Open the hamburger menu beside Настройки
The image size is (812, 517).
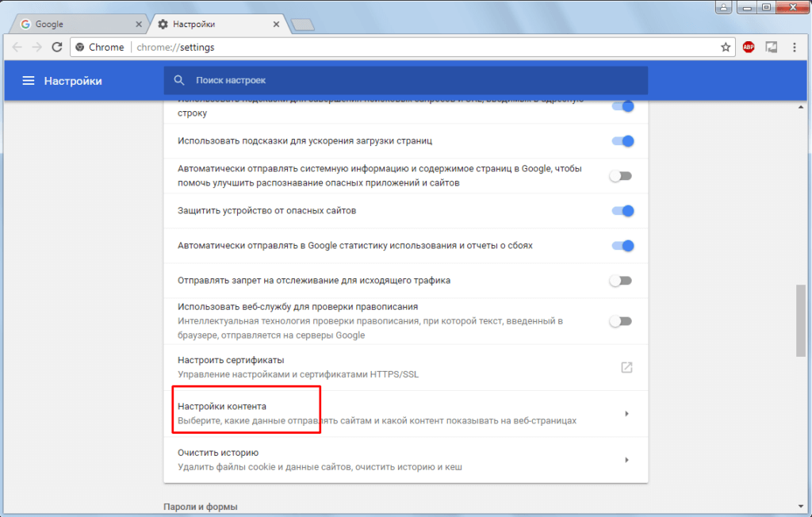[29, 81]
